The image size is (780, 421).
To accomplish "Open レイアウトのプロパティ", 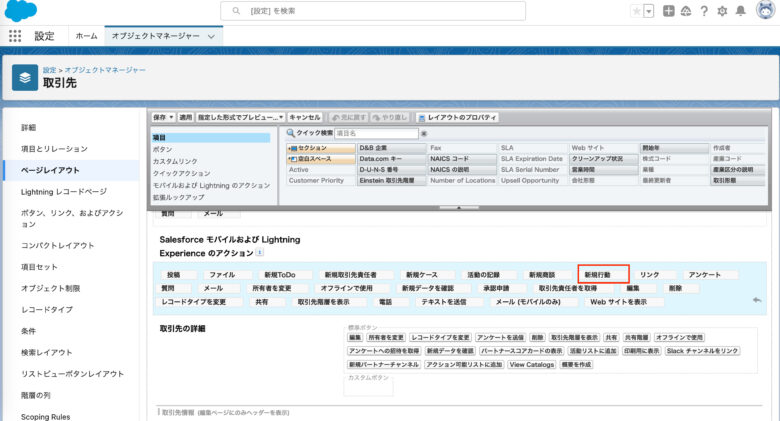I will (x=458, y=117).
